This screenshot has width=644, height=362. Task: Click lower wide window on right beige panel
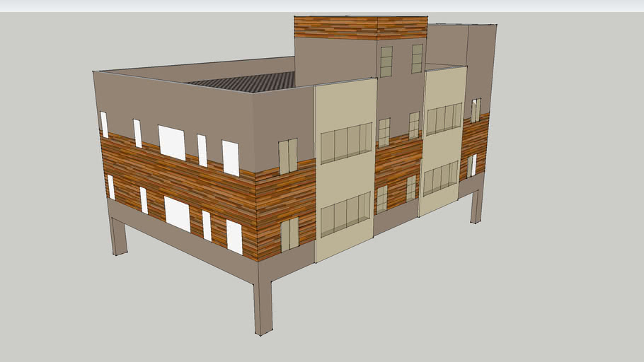(440, 178)
